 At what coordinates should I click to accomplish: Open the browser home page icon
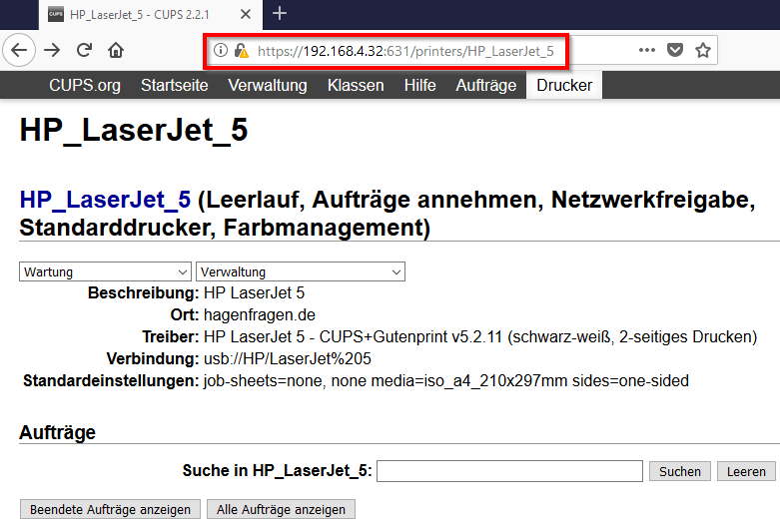tap(116, 50)
